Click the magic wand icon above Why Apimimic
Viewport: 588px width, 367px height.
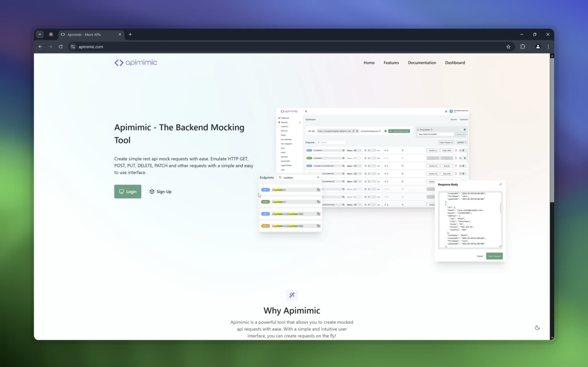click(x=292, y=295)
